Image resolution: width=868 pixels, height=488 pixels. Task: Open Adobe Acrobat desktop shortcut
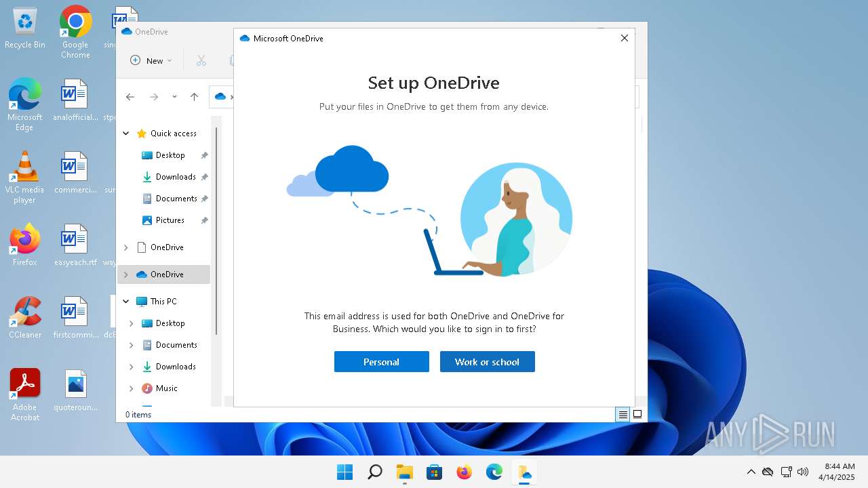[x=25, y=395]
